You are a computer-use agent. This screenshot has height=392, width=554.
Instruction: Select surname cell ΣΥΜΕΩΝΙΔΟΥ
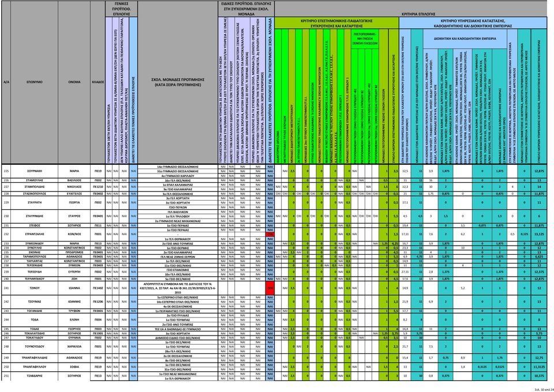tap(34, 243)
